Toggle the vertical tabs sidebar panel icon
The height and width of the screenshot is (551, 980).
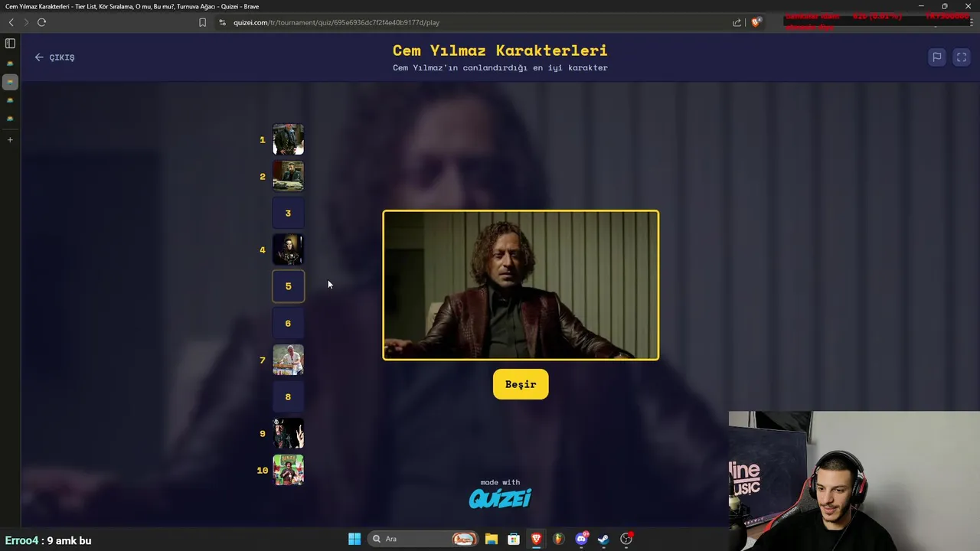tap(10, 44)
